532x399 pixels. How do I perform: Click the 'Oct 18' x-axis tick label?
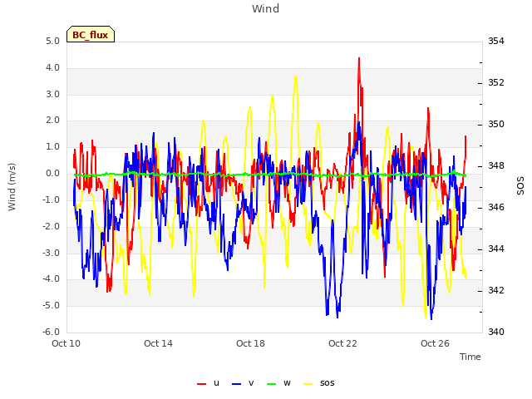250,343
